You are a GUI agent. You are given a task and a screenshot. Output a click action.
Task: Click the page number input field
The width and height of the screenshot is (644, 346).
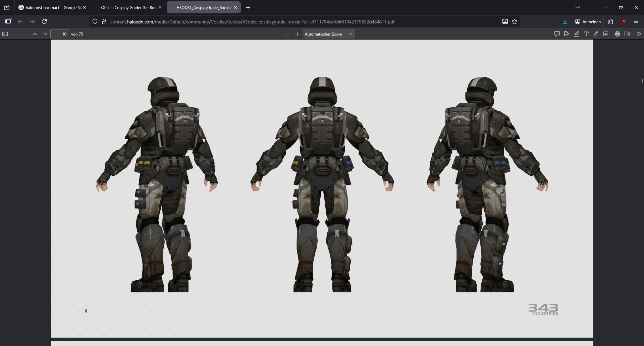[60, 34]
